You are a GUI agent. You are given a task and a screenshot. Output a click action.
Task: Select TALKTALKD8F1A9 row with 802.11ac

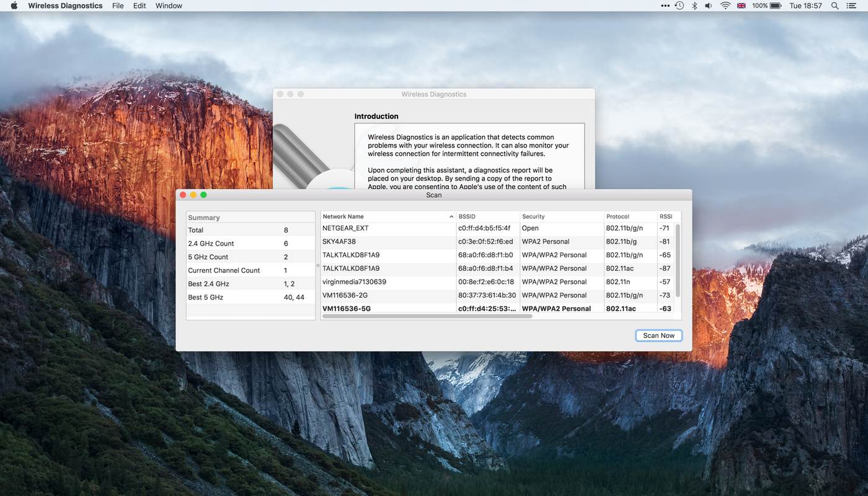[x=497, y=268]
